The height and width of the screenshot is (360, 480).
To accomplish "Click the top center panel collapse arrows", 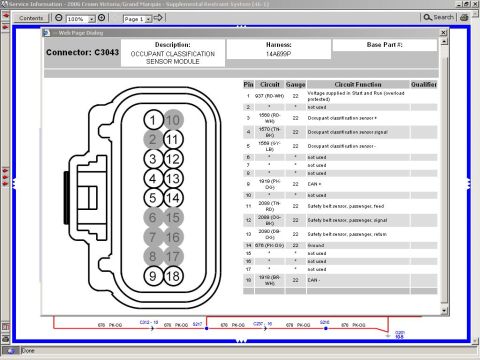I will pyautogui.click(x=241, y=26).
